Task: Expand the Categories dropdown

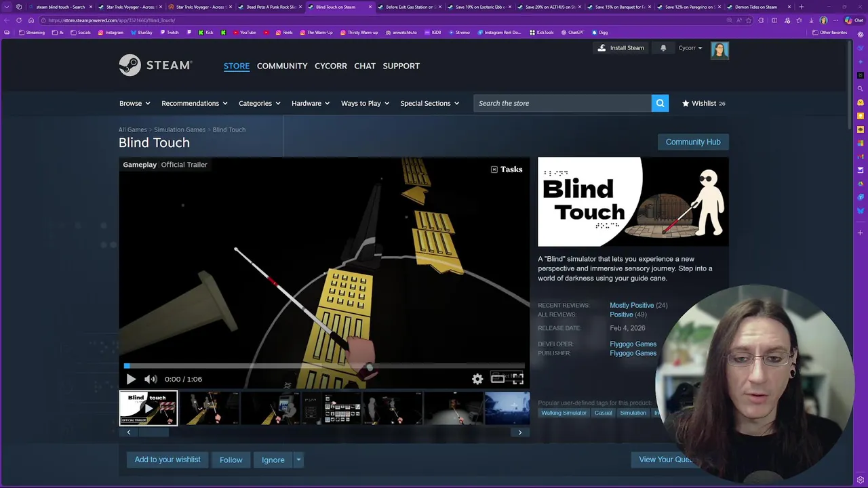Action: pos(259,103)
